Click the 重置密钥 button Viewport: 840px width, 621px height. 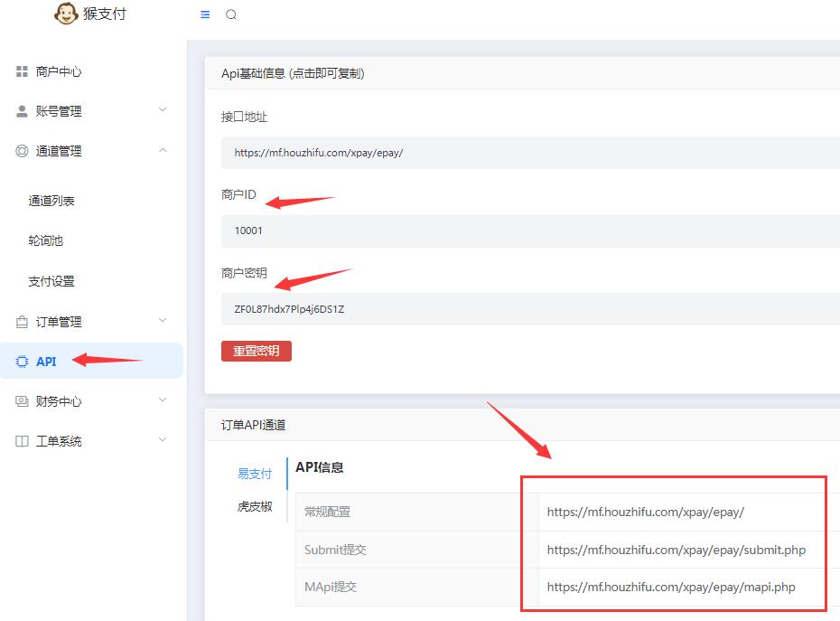click(x=257, y=352)
